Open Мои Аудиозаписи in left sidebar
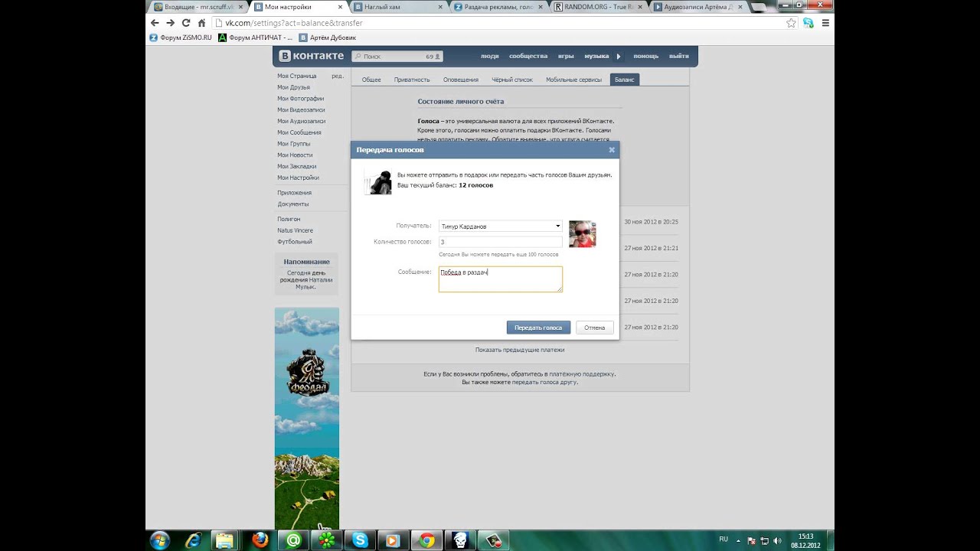The width and height of the screenshot is (980, 551). coord(302,121)
